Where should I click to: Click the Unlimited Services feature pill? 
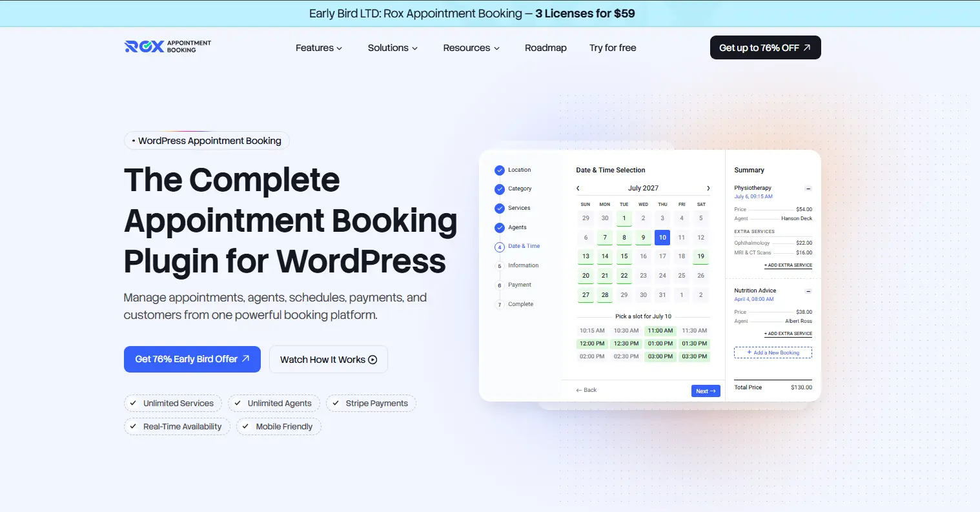tap(173, 404)
